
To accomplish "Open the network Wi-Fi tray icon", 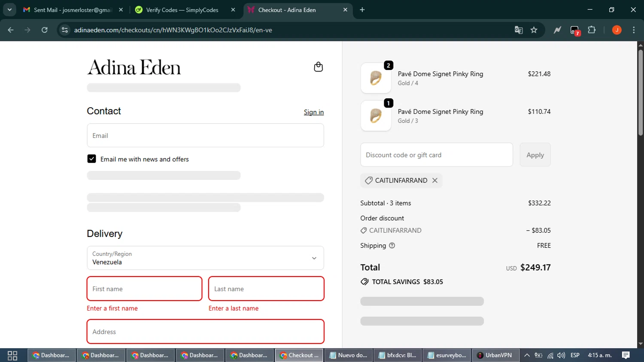I will tap(550, 355).
